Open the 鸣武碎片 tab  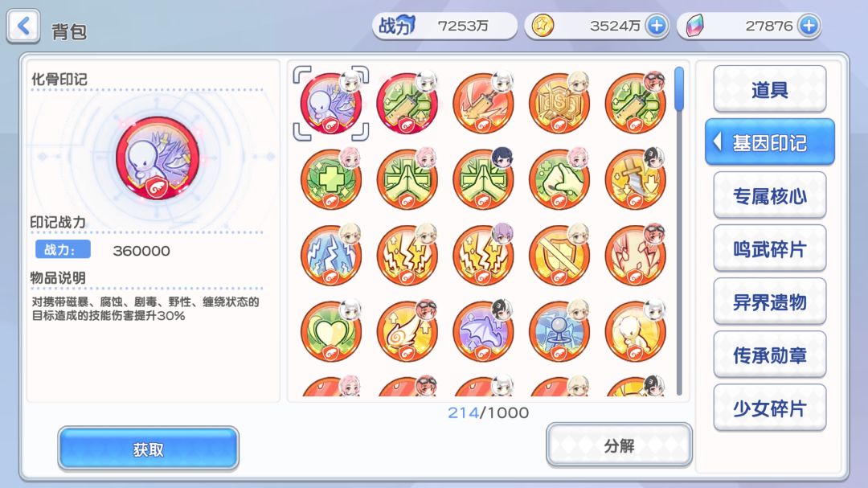769,248
